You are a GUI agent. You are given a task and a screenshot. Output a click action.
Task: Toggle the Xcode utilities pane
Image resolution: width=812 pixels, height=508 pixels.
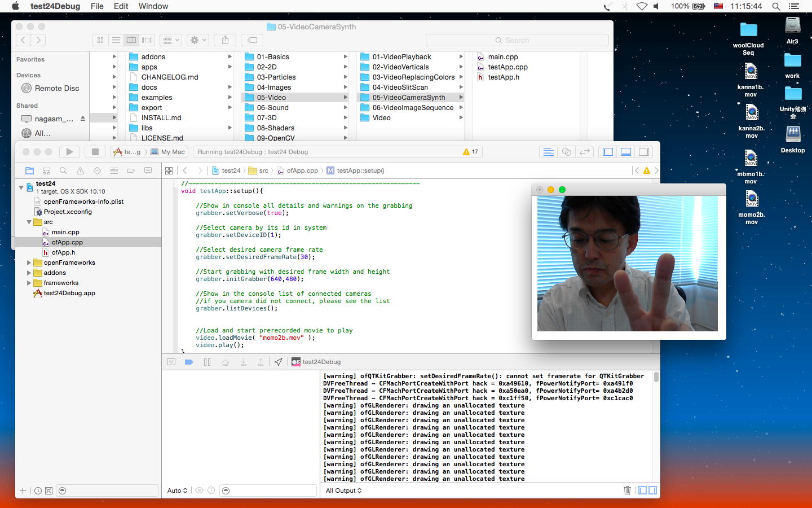click(x=644, y=152)
